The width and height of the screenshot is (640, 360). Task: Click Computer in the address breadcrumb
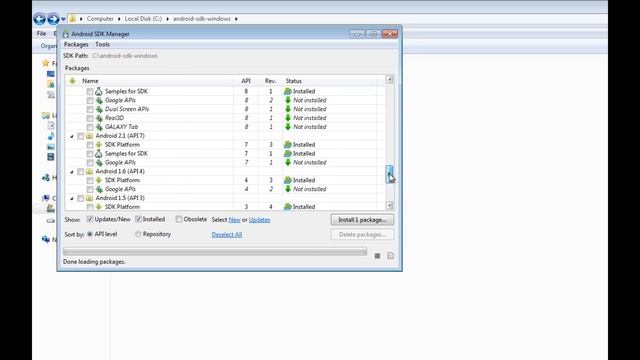click(100, 19)
